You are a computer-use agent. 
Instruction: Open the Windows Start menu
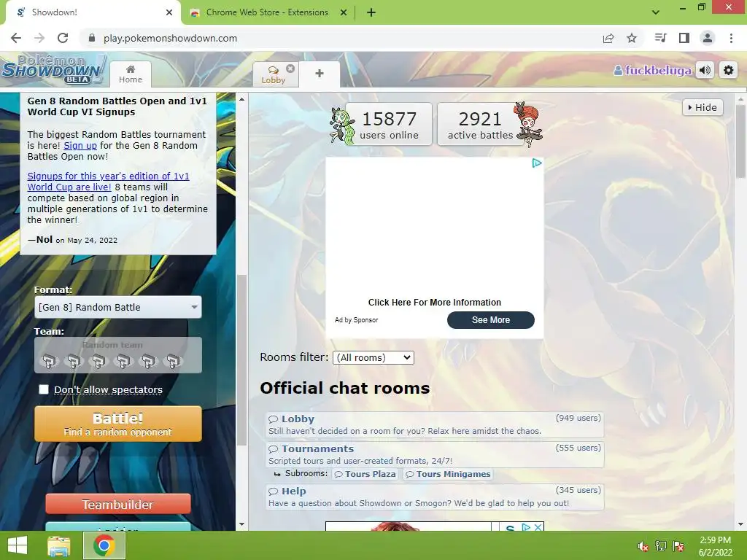coord(18,545)
